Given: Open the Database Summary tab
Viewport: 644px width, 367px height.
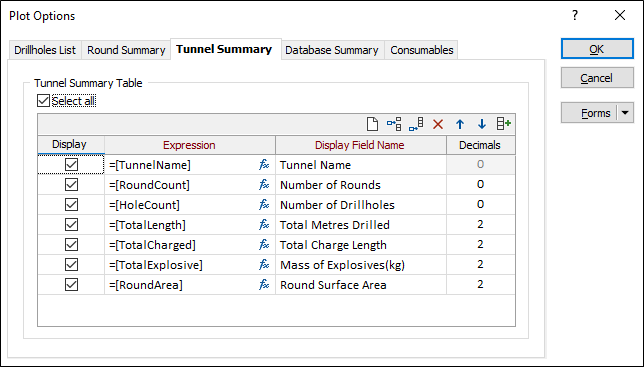Looking at the screenshot, I should click(x=332, y=50).
